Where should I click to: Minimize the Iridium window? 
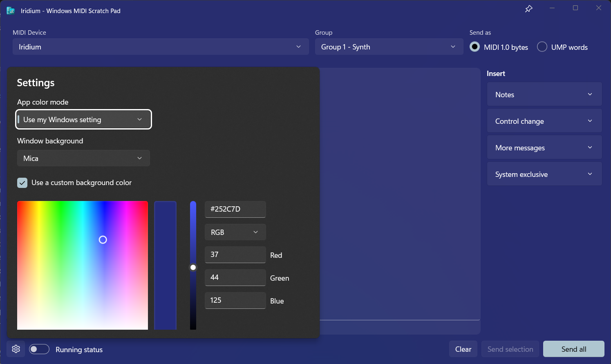(552, 8)
